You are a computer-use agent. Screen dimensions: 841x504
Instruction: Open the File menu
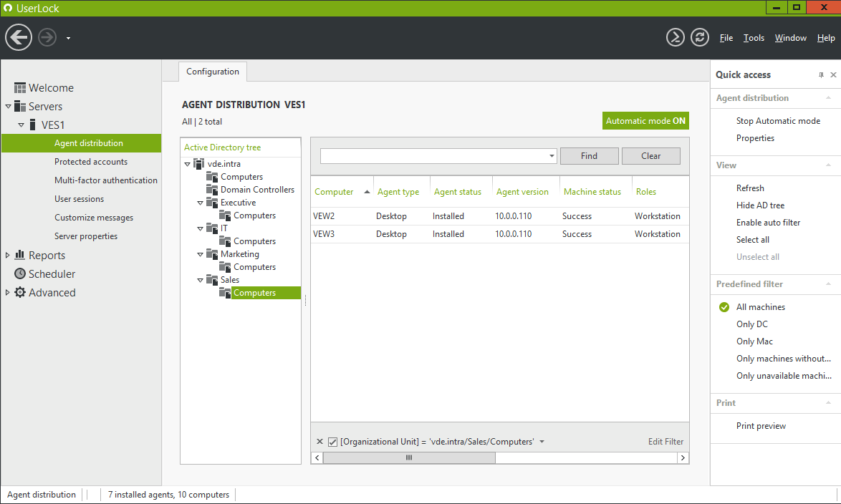click(x=726, y=37)
